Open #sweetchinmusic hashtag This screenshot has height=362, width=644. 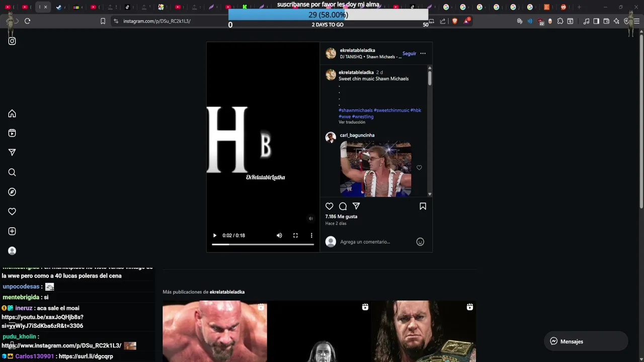tap(391, 110)
